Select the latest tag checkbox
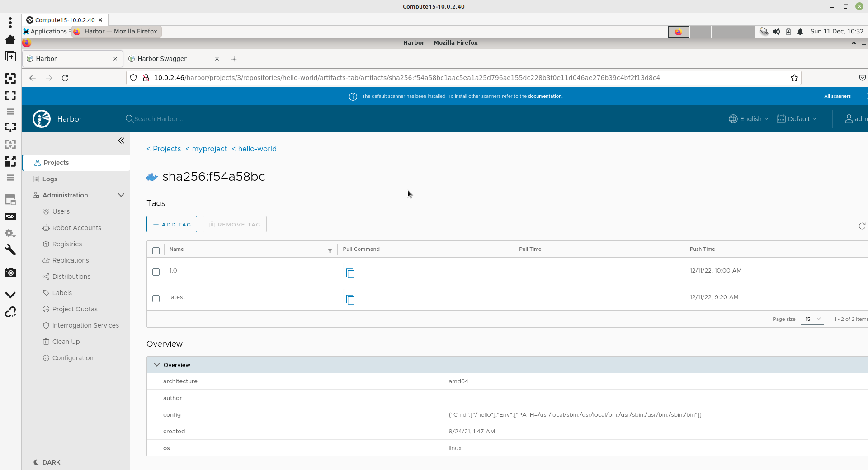 pyautogui.click(x=156, y=299)
